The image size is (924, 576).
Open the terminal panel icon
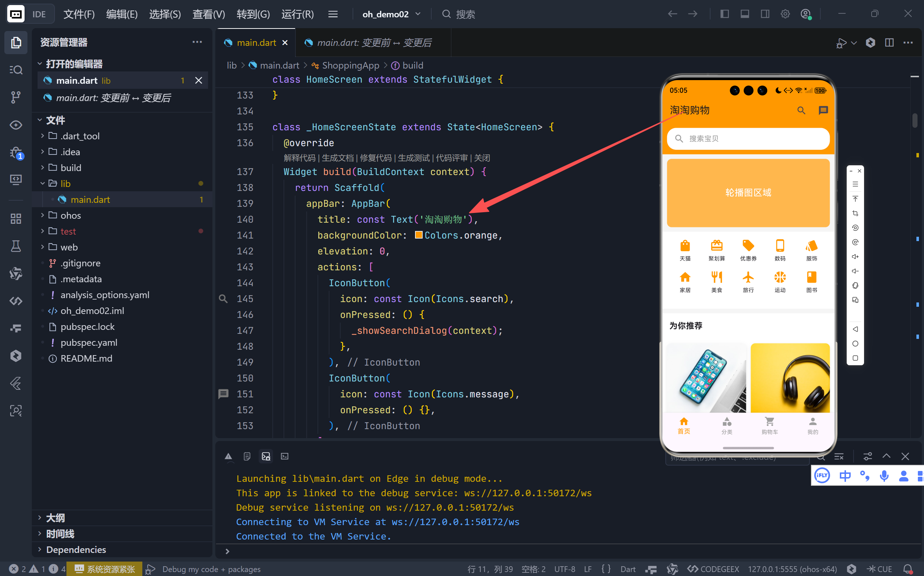pyautogui.click(x=284, y=456)
